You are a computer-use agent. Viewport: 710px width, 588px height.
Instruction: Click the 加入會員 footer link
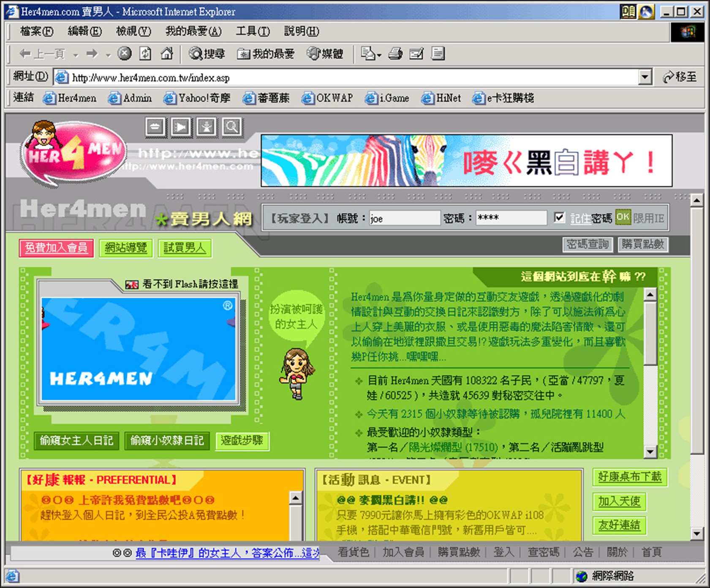click(x=403, y=552)
